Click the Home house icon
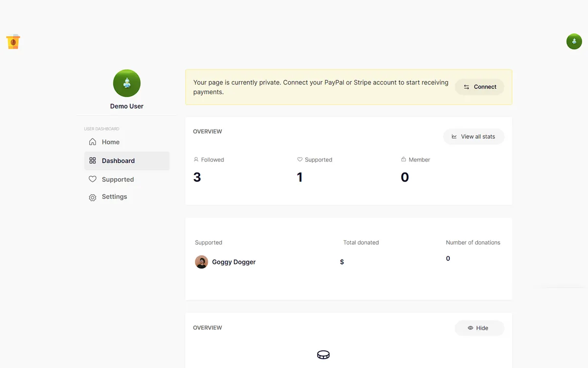The height and width of the screenshot is (368, 588). [93, 142]
